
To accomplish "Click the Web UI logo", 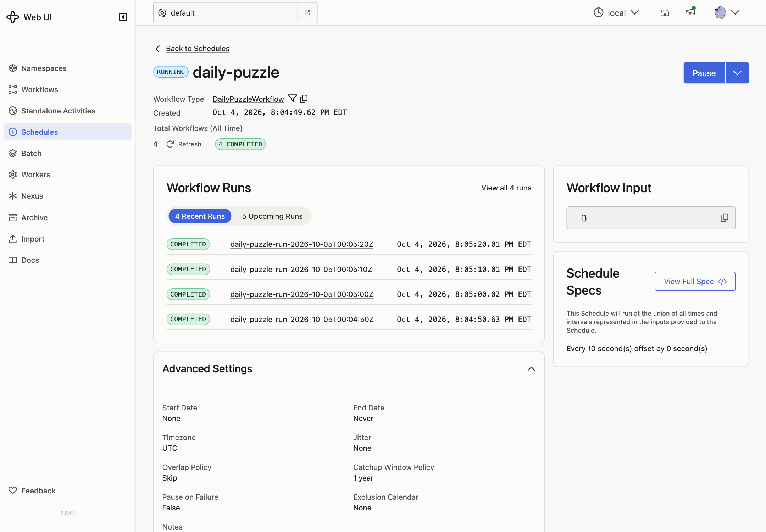I will pyautogui.click(x=29, y=17).
